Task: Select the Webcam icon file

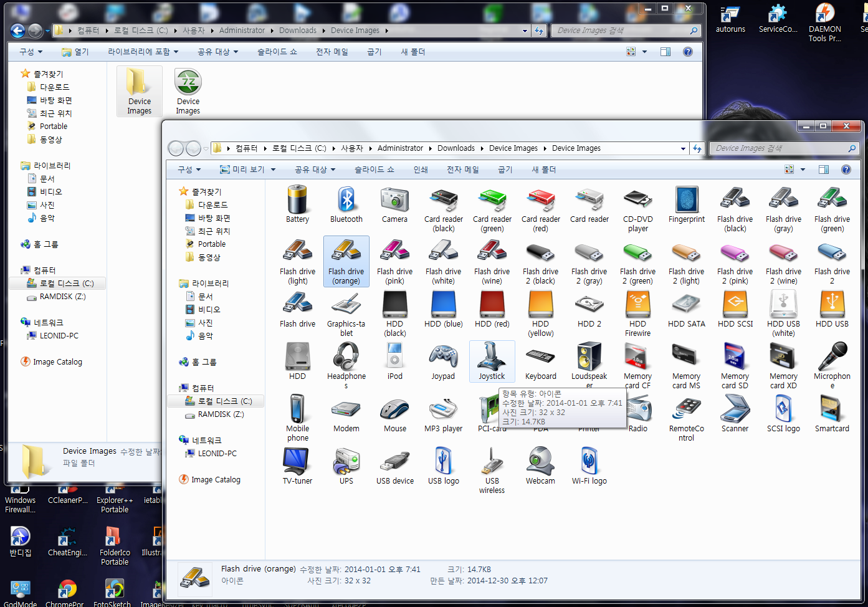Action: click(x=541, y=466)
